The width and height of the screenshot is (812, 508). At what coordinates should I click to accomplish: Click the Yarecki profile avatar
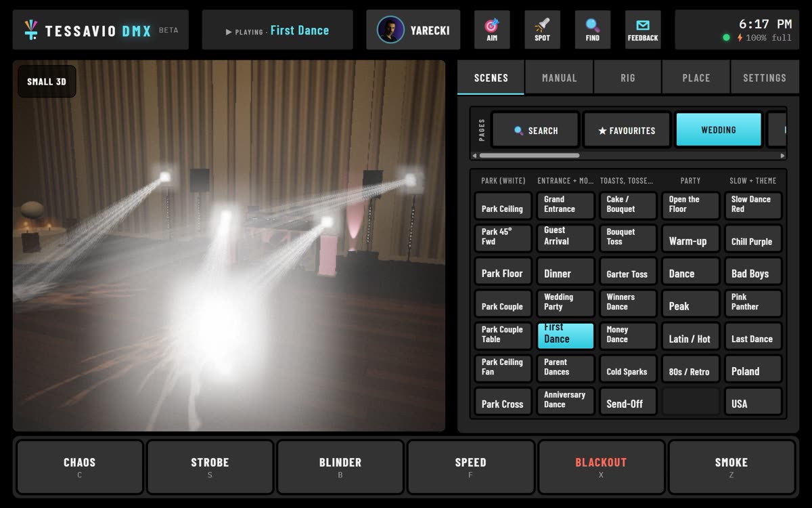pos(390,30)
